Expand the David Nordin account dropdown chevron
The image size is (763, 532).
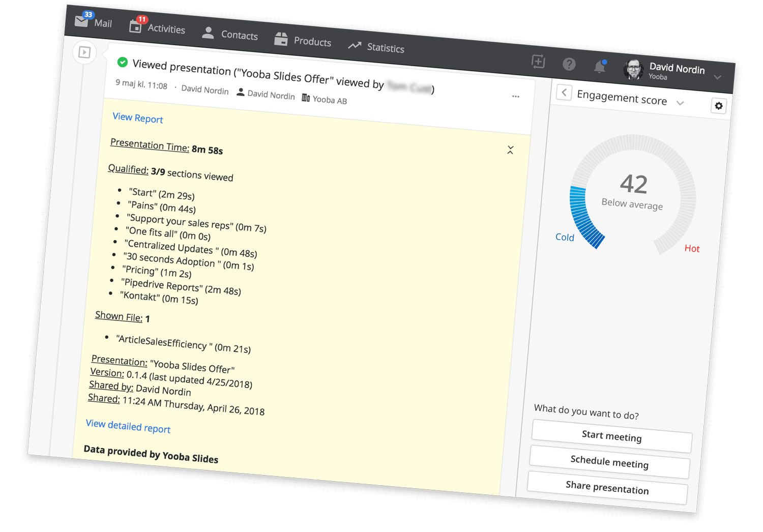point(718,77)
